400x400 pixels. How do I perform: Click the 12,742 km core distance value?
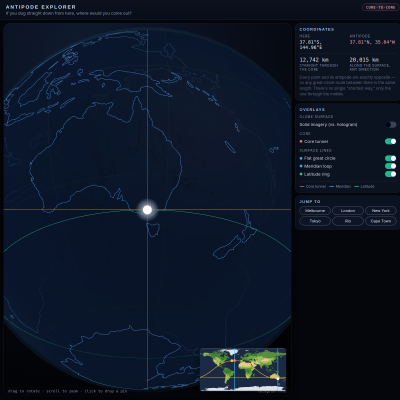point(314,60)
